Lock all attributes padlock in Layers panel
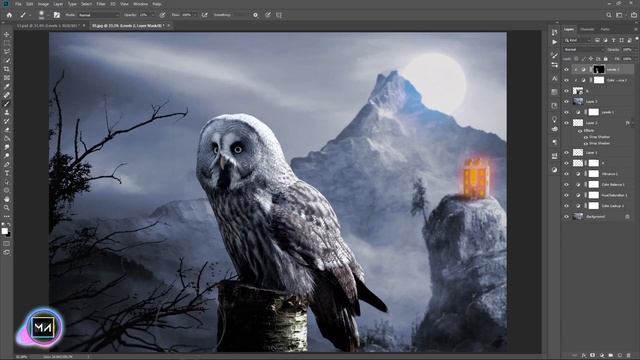640x360 pixels. click(x=606, y=59)
